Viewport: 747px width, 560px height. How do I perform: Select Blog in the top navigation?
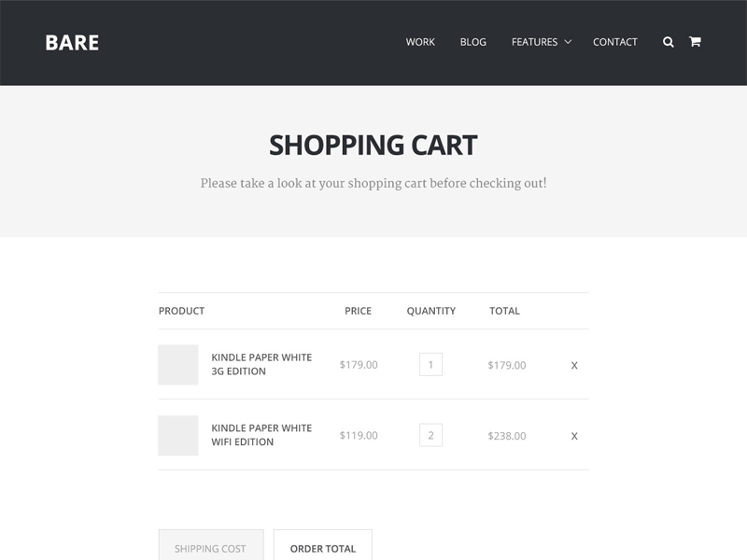point(472,42)
